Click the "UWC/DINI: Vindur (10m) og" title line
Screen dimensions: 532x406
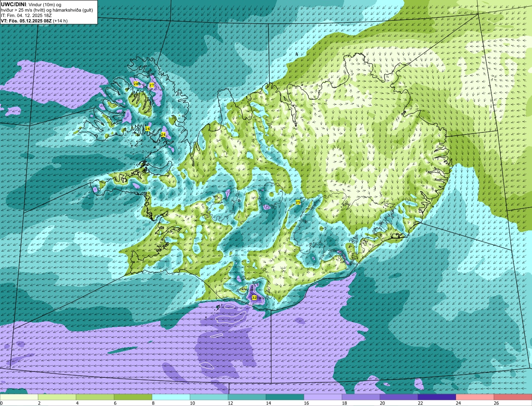(31, 5)
